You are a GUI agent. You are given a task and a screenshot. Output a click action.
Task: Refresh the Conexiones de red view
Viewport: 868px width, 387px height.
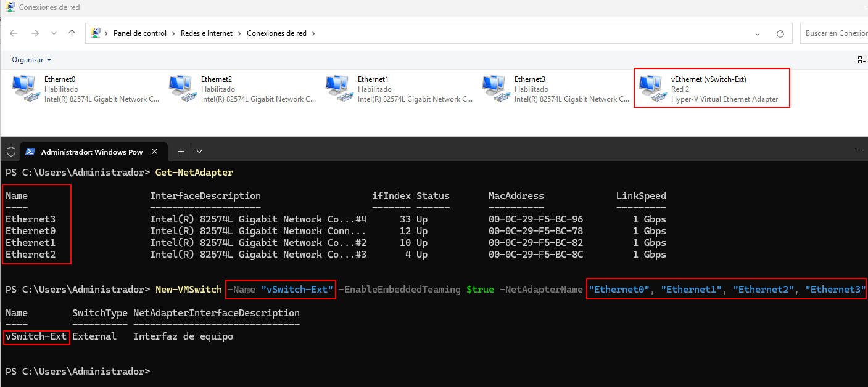coord(780,33)
